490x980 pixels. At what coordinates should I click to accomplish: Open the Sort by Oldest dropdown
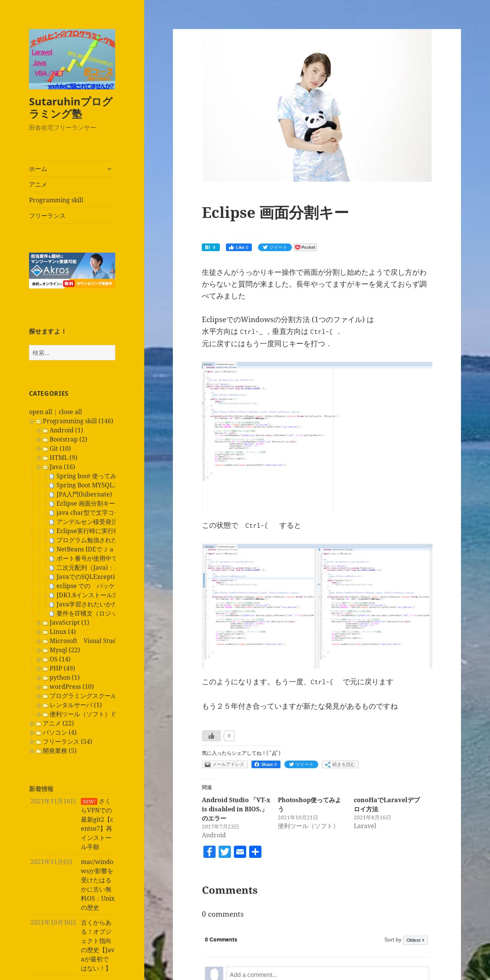pos(415,940)
